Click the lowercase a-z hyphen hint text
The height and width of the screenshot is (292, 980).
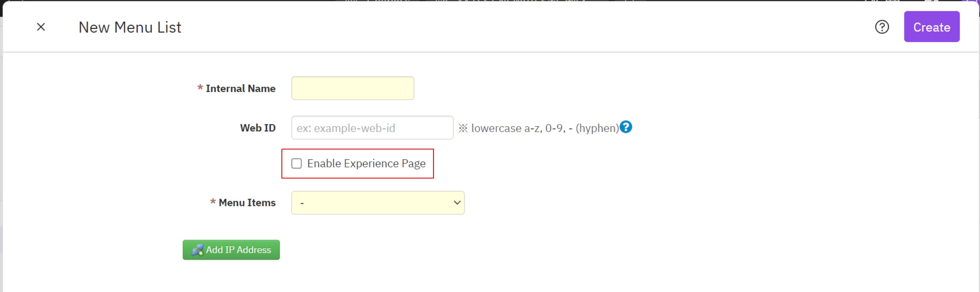coord(539,128)
